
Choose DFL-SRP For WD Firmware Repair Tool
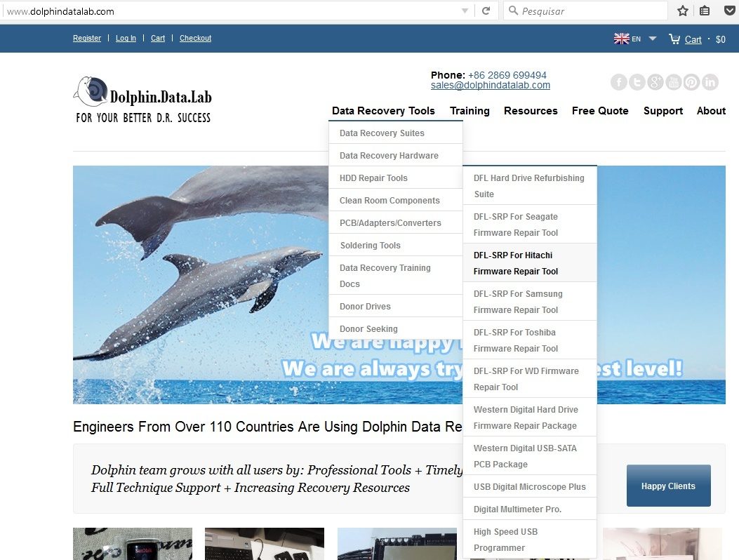point(530,379)
